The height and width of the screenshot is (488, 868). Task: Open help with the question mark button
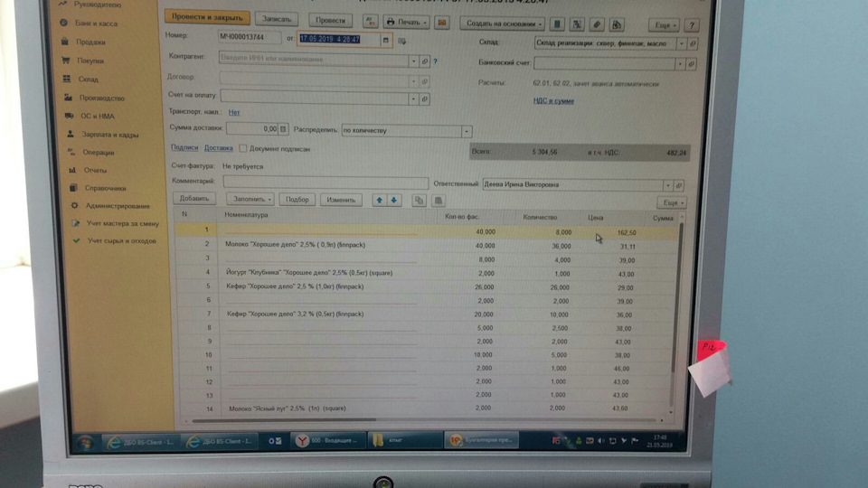(x=692, y=25)
